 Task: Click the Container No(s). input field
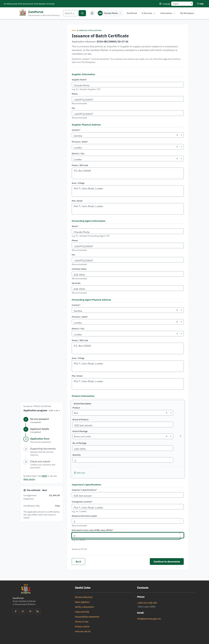[128, 274]
